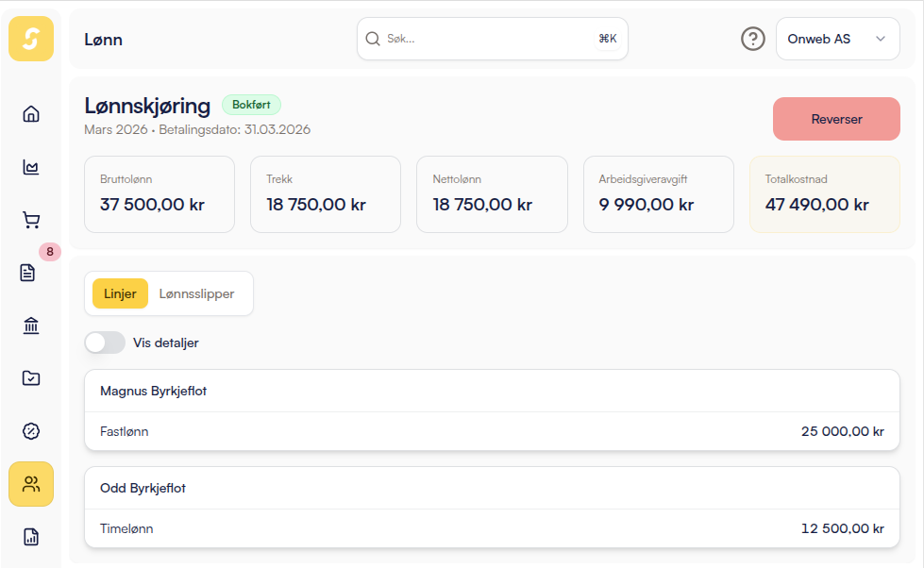Expand the Onweb AS company dropdown
The image size is (924, 568).
pos(837,39)
